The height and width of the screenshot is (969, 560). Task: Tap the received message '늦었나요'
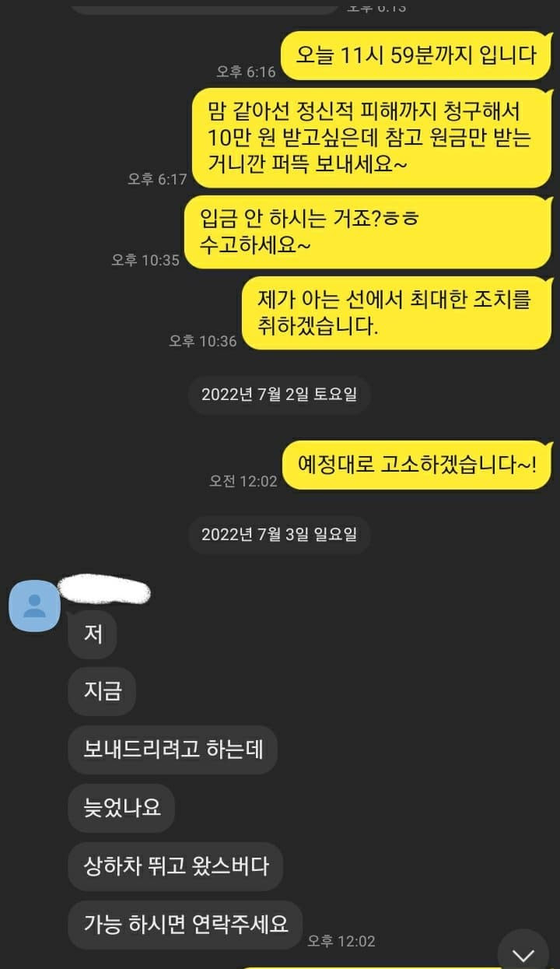(121, 808)
